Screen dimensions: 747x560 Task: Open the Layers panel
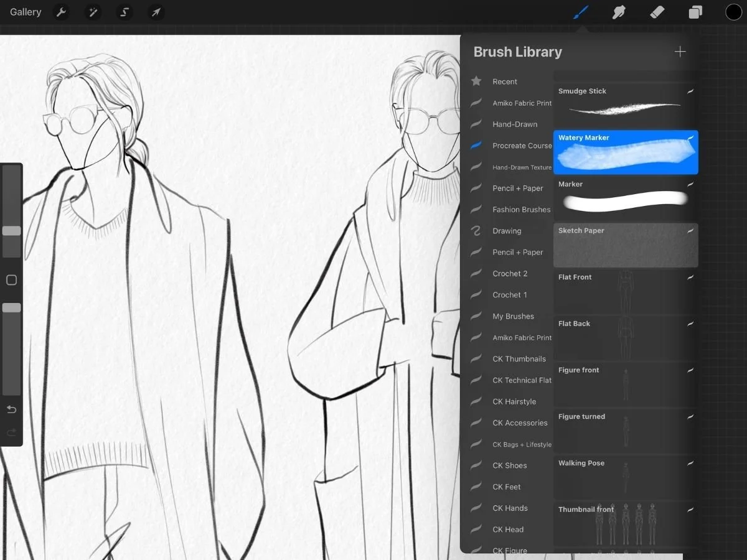tap(695, 12)
